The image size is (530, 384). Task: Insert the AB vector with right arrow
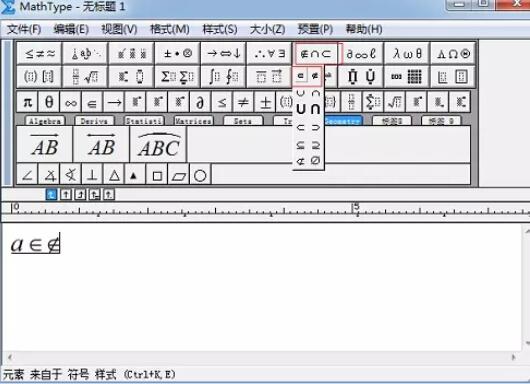click(x=45, y=144)
